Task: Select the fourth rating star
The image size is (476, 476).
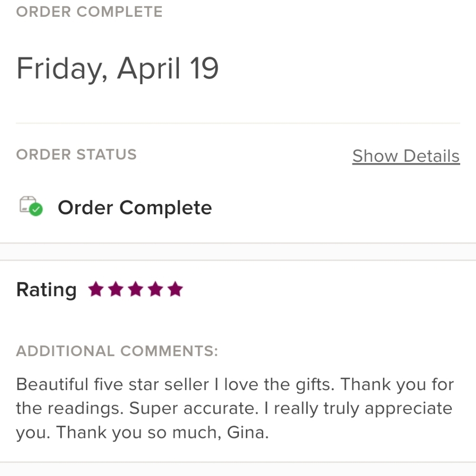Action: [155, 289]
